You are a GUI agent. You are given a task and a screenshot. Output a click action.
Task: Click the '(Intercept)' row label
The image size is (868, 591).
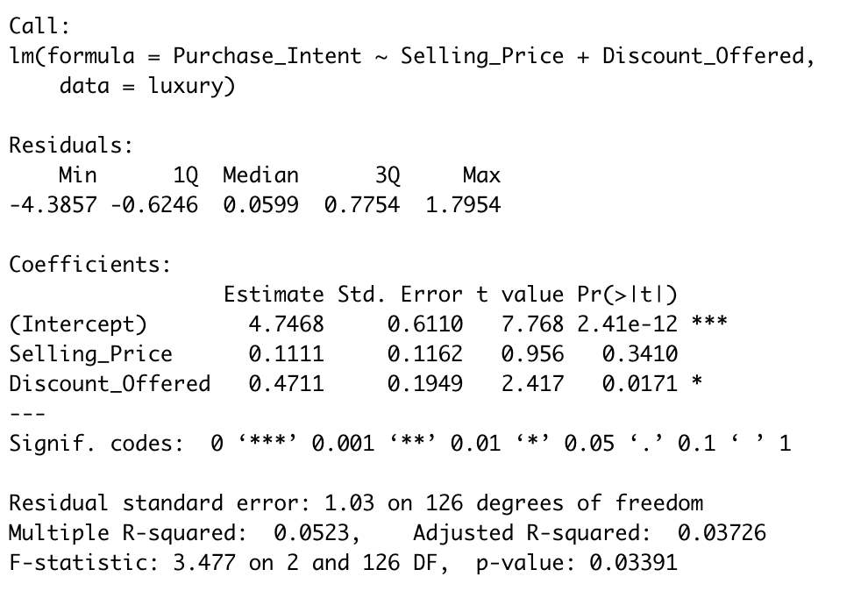78,324
